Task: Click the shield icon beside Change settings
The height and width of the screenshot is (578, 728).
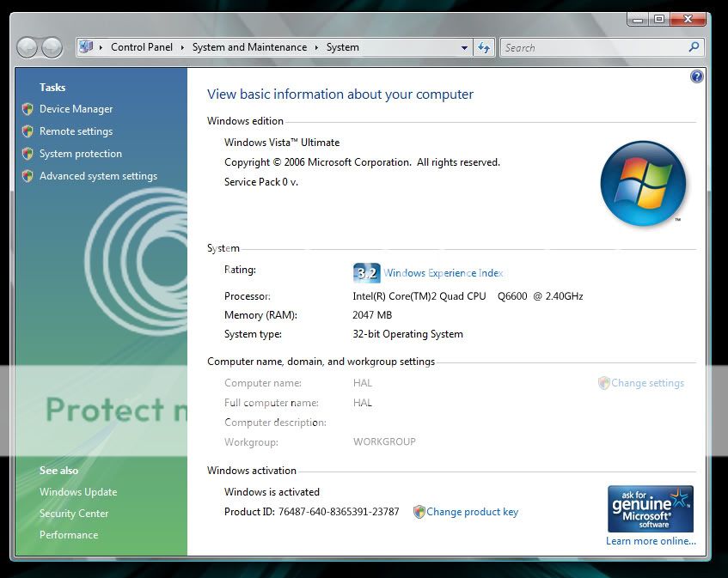Action: [x=603, y=383]
